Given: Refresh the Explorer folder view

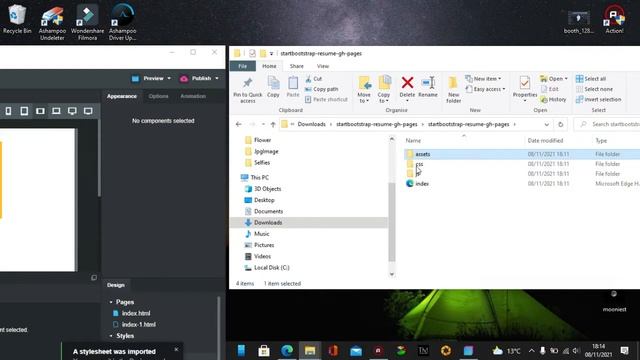Looking at the screenshot, I should 560,124.
